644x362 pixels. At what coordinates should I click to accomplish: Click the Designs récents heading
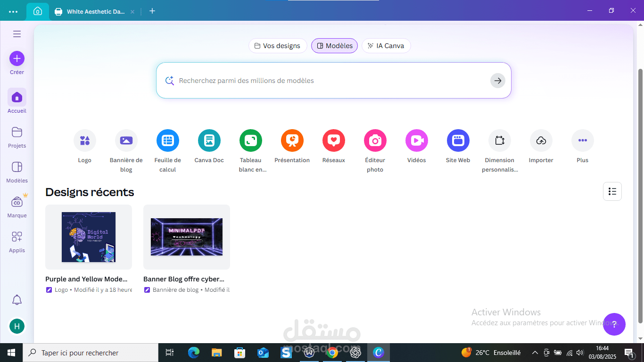90,192
